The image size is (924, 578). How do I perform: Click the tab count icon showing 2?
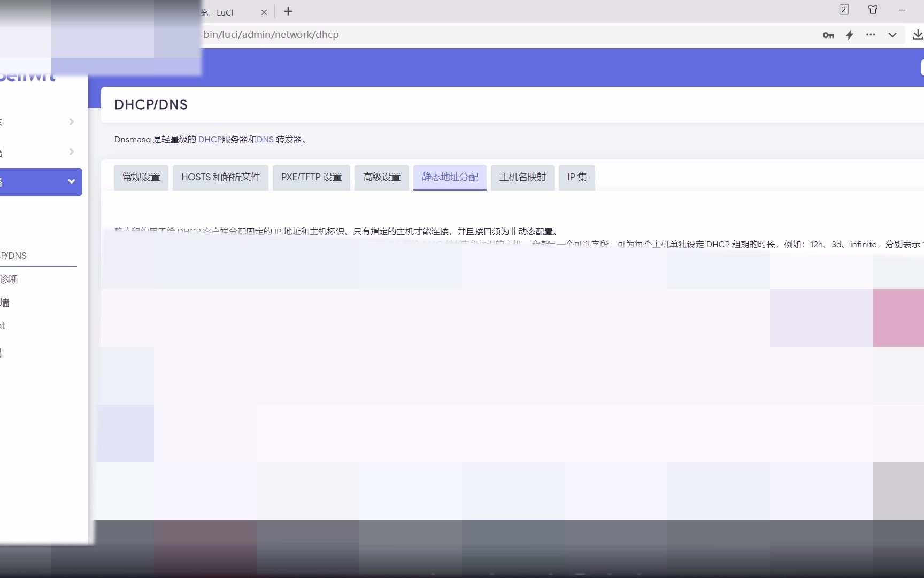(844, 10)
